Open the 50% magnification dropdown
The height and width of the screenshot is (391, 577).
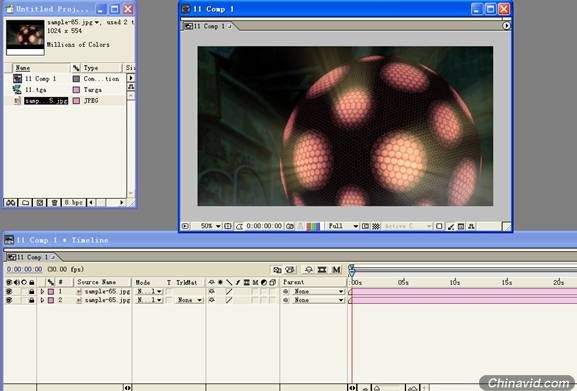[210, 226]
